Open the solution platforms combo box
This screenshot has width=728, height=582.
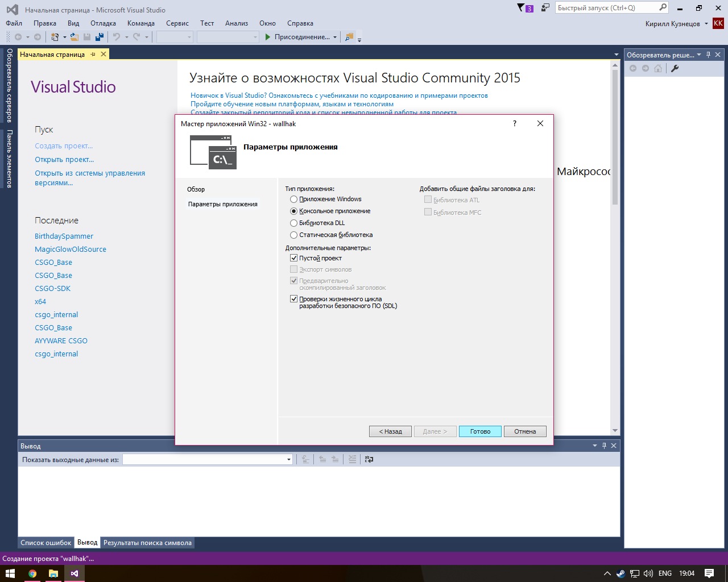tap(227, 37)
